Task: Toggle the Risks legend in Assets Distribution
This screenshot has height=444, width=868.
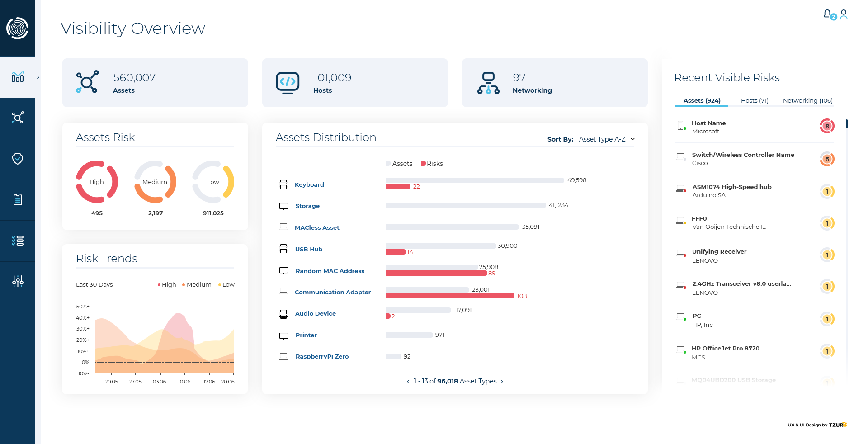Action: coord(432,164)
